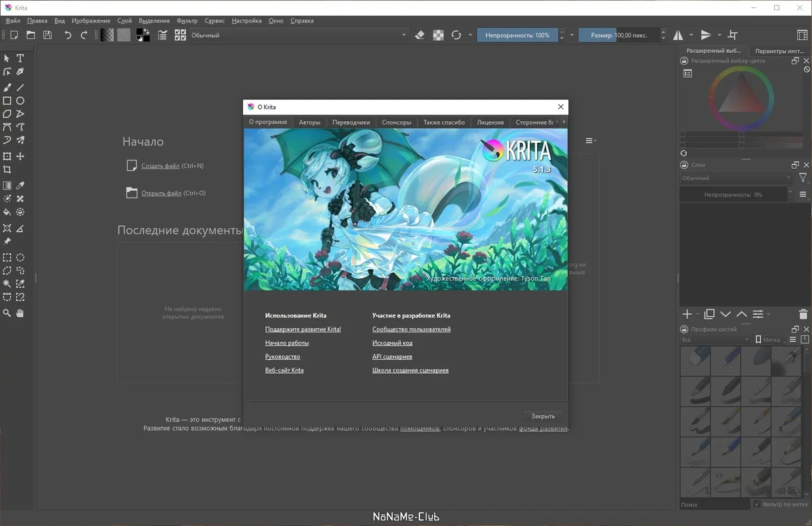Toggle the Фильтр по метке checkbox

coord(757,504)
